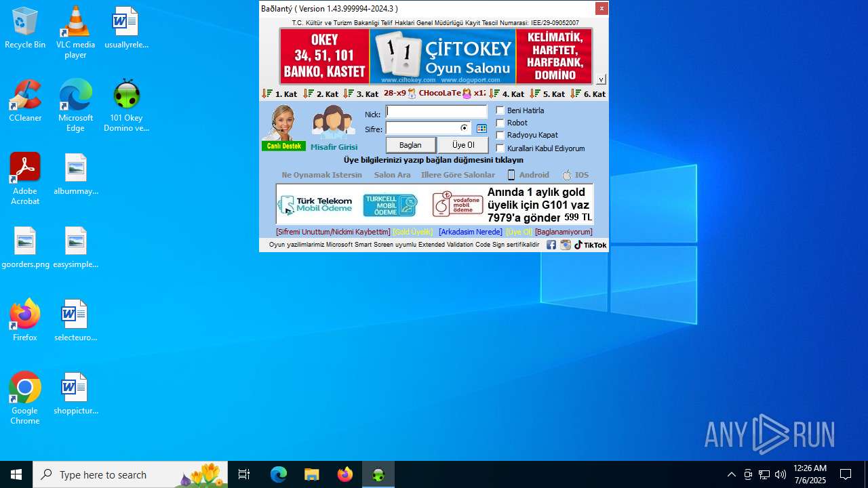Viewport: 868px width, 488px height.
Task: Toggle the Robot checkbox
Action: (x=500, y=123)
